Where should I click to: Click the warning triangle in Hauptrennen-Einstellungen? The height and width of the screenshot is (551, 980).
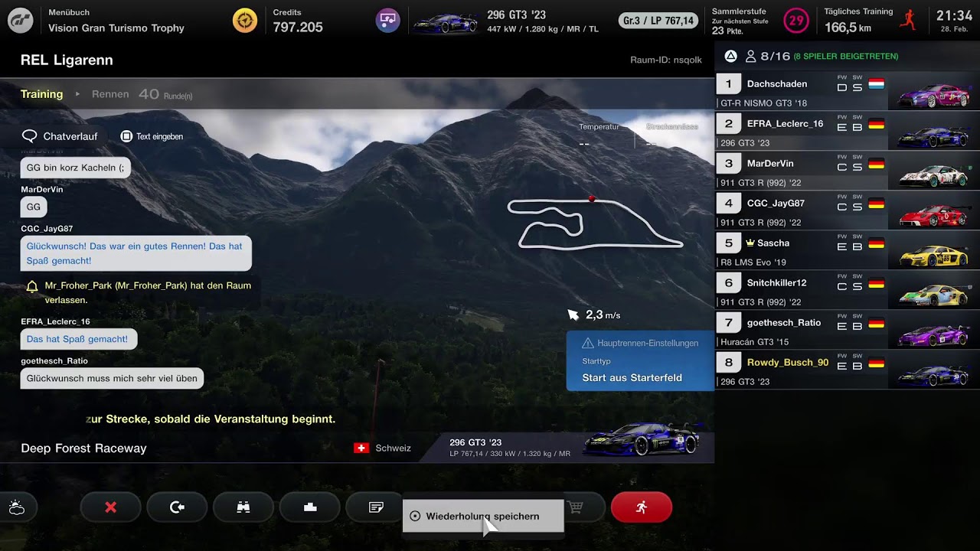tap(588, 343)
